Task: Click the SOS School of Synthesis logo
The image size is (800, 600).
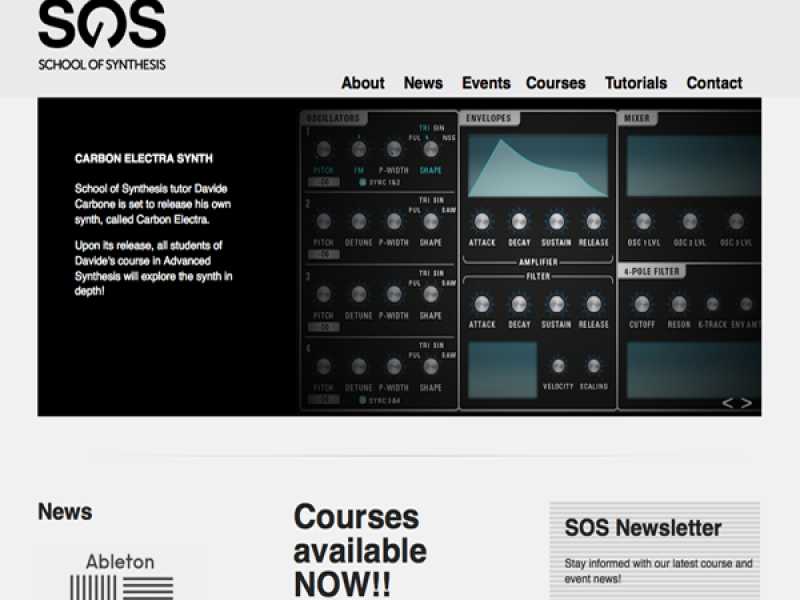Action: coord(101,36)
